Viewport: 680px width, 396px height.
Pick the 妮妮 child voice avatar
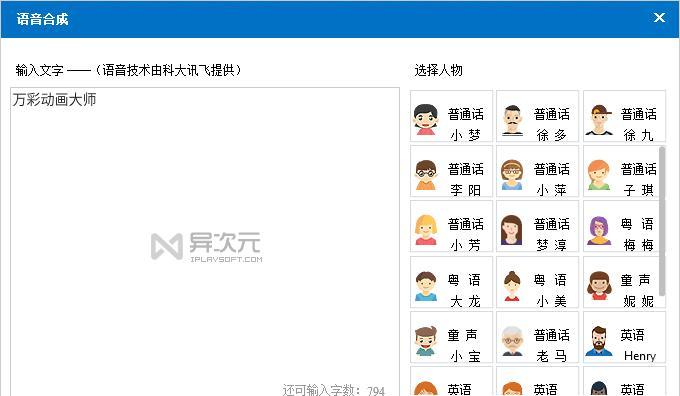click(x=599, y=285)
